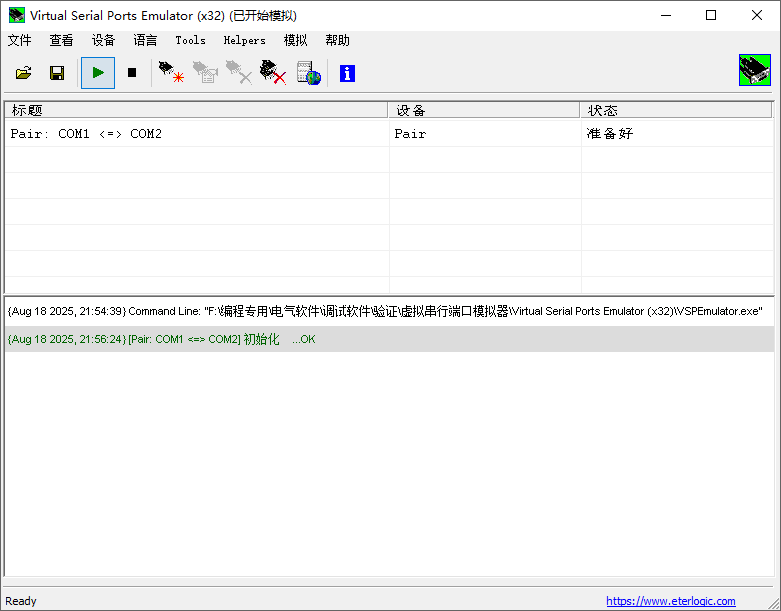Viewport: 781px width, 611px height.
Task: Open the 文件 menu
Action: pyautogui.click(x=20, y=41)
